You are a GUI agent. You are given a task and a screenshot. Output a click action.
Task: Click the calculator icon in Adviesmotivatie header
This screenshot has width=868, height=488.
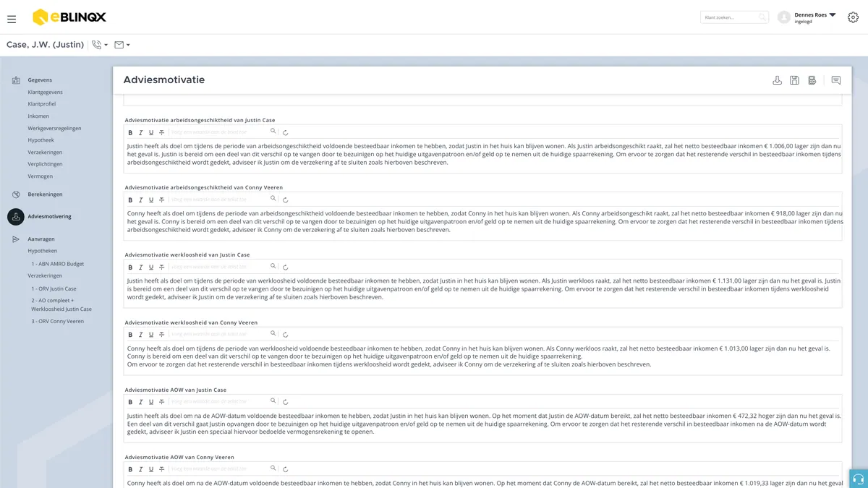click(812, 80)
